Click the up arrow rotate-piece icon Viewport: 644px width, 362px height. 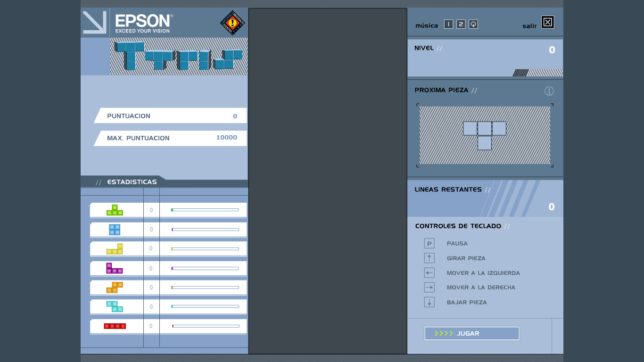tap(429, 258)
